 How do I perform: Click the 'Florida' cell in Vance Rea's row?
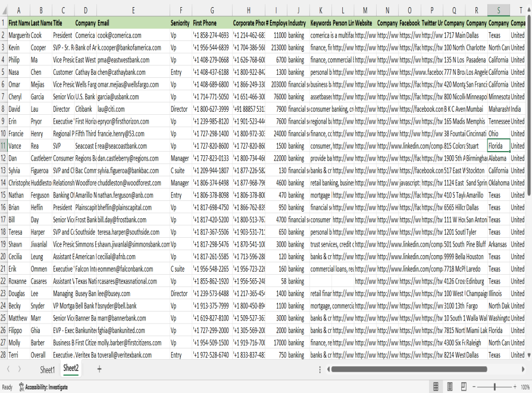[499, 146]
